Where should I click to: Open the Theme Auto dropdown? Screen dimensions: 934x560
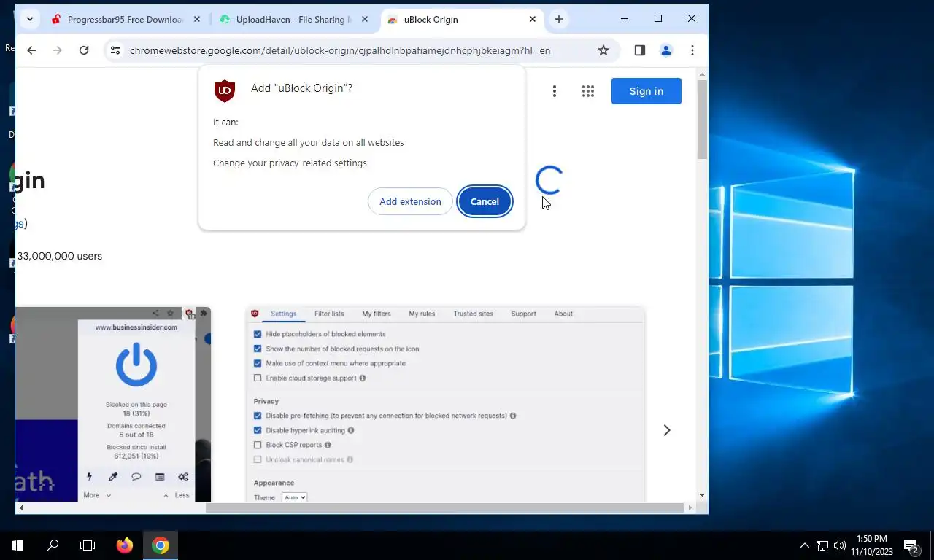pos(294,497)
